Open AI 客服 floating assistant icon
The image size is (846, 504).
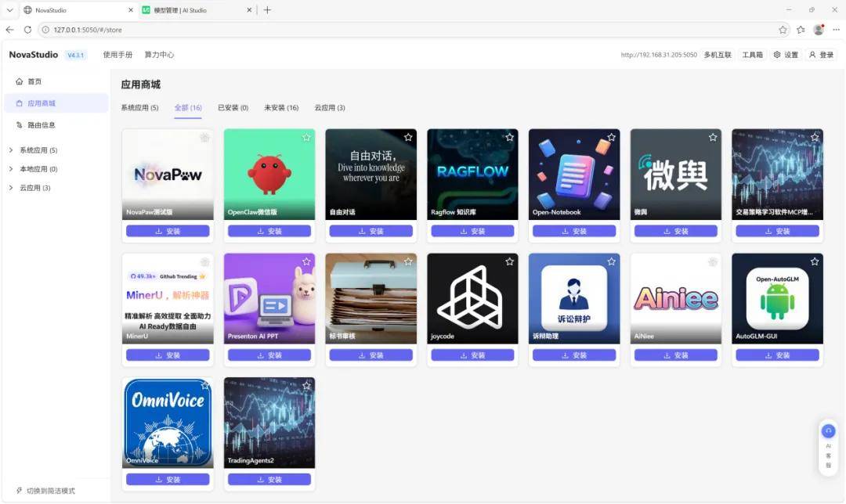pyautogui.click(x=828, y=431)
